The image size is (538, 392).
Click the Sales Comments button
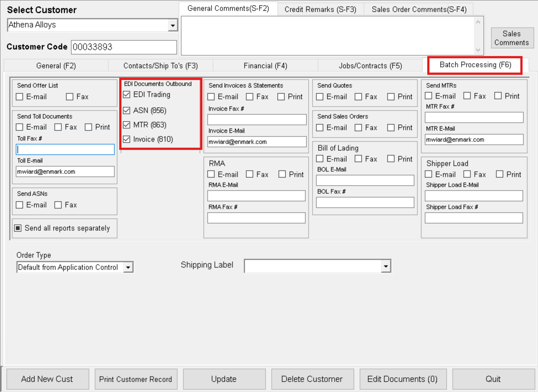pos(512,38)
